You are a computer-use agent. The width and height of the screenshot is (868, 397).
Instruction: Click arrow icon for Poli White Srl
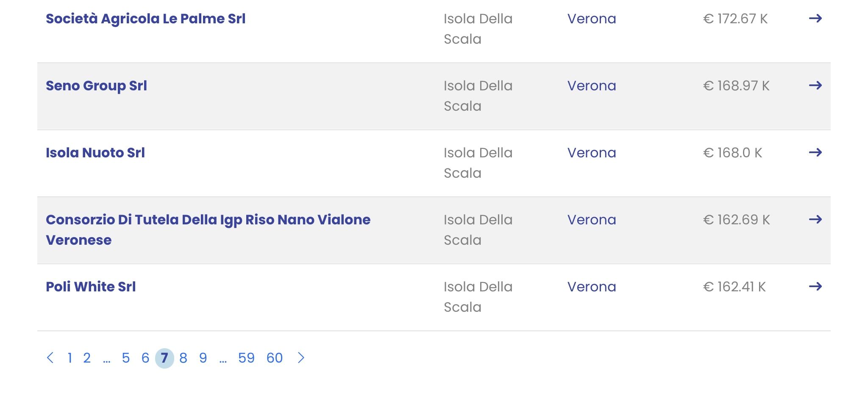[x=815, y=286]
